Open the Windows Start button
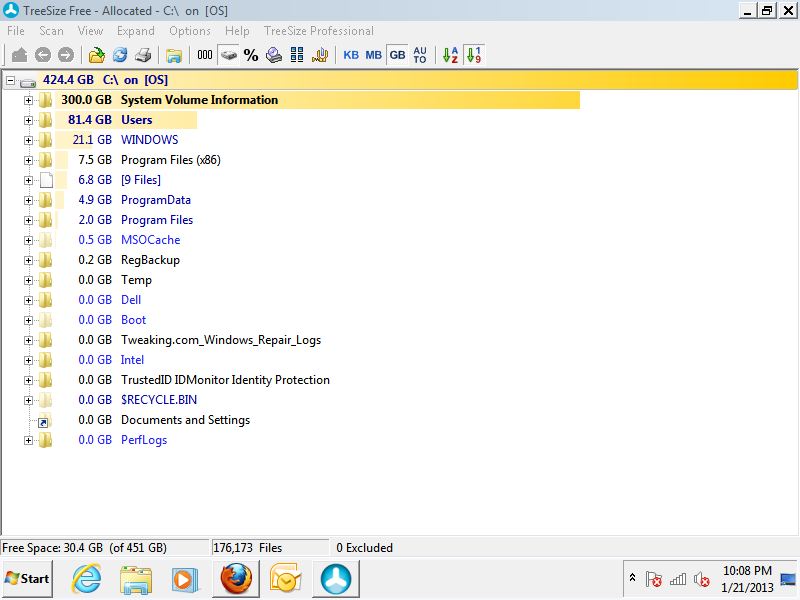 coord(27,579)
